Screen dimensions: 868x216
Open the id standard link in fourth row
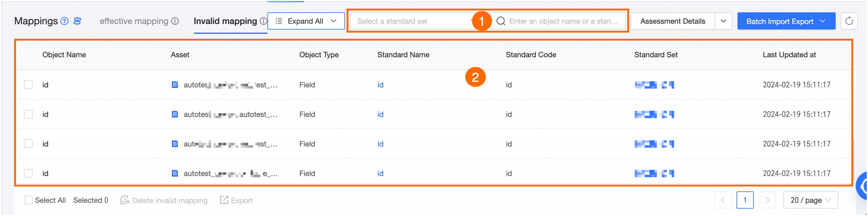380,173
